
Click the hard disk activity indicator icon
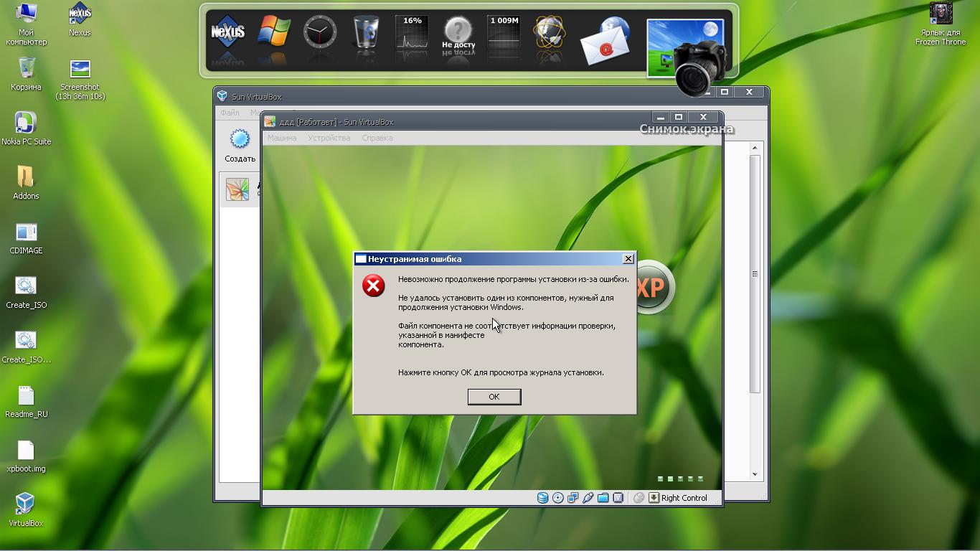pyautogui.click(x=543, y=498)
